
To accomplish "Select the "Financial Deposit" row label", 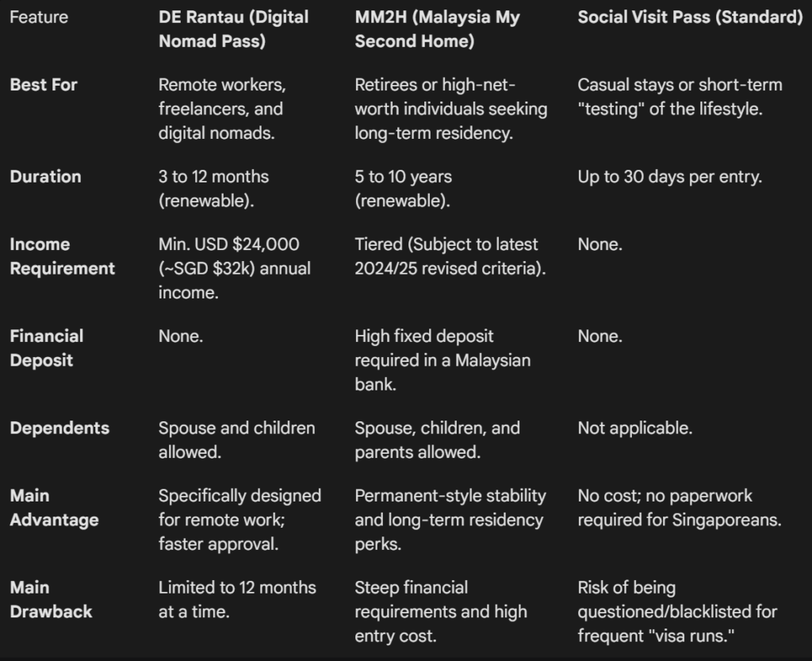I will point(46,348).
